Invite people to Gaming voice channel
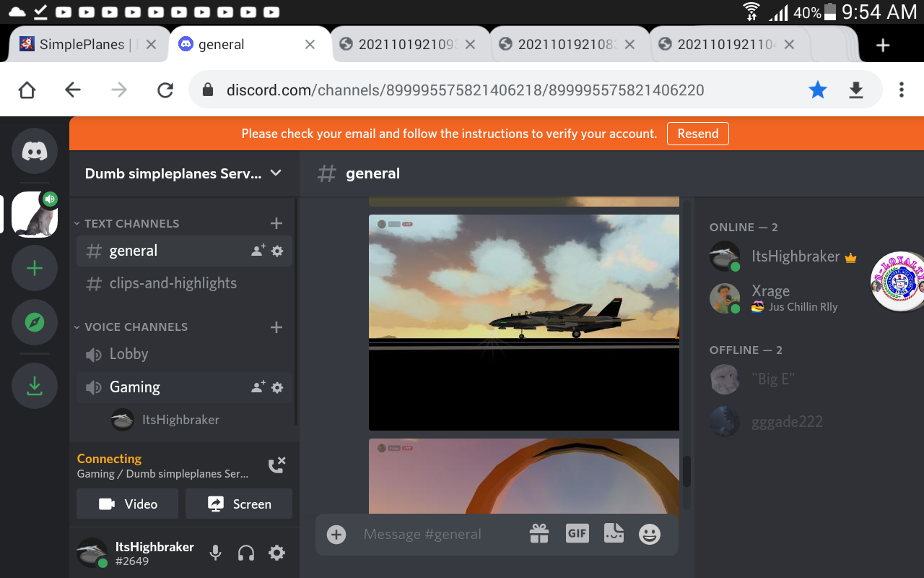This screenshot has height=578, width=924. (x=258, y=387)
